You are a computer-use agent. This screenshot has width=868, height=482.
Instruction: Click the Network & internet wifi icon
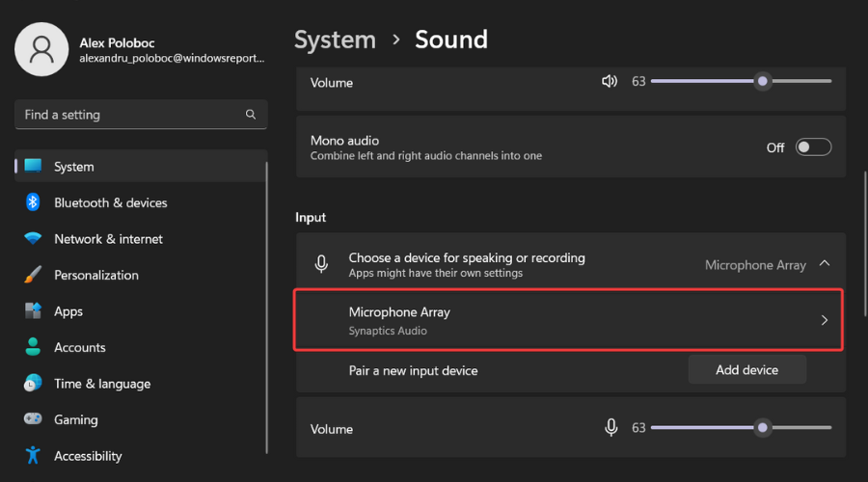(x=33, y=239)
